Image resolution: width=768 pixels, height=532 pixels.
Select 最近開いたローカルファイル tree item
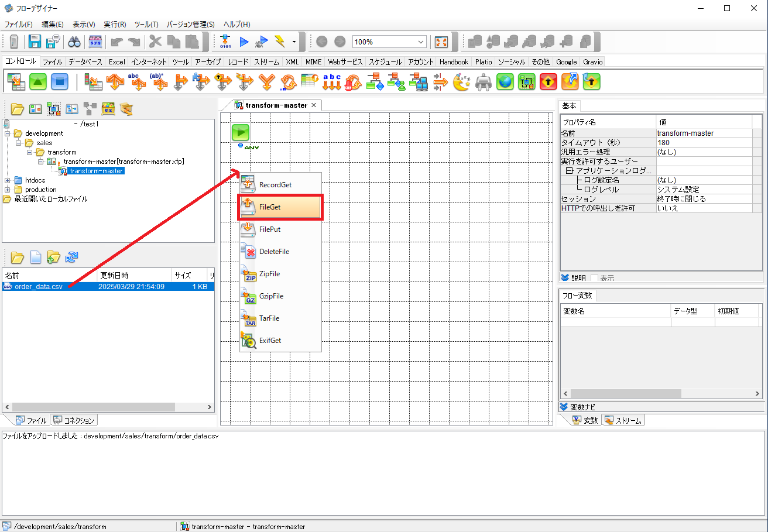50,199
